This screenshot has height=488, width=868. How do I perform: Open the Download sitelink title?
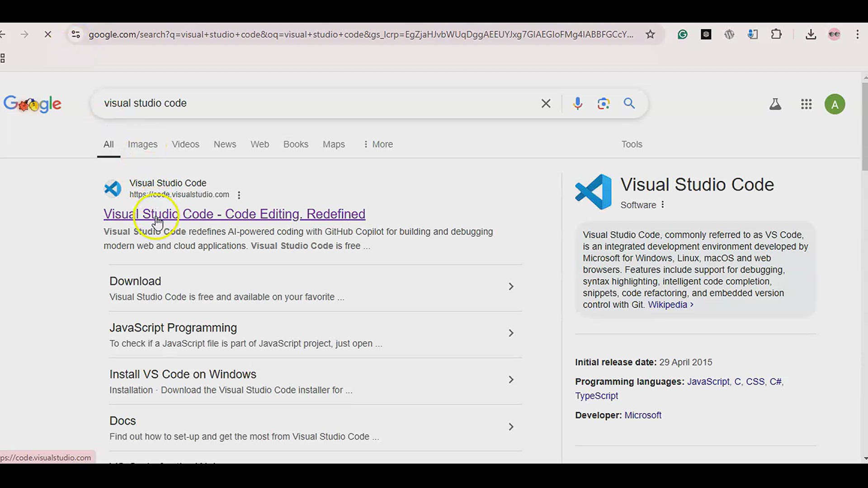click(135, 281)
